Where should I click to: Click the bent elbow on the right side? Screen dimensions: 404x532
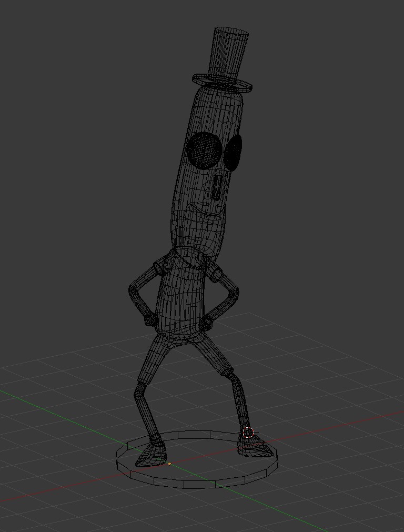(235, 290)
